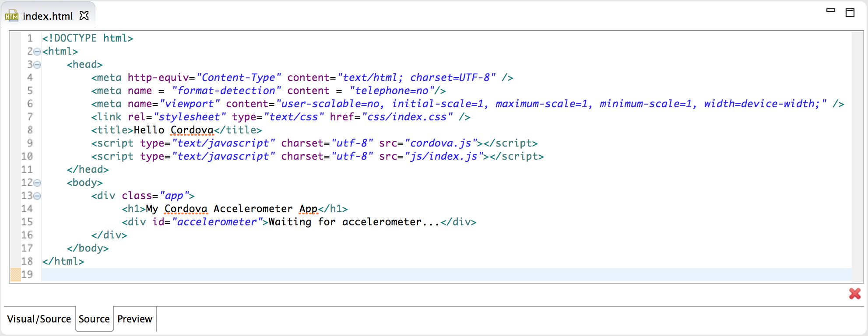Viewport: 868px width, 336px height.
Task: Click the css/index.css href value
Action: point(407,117)
